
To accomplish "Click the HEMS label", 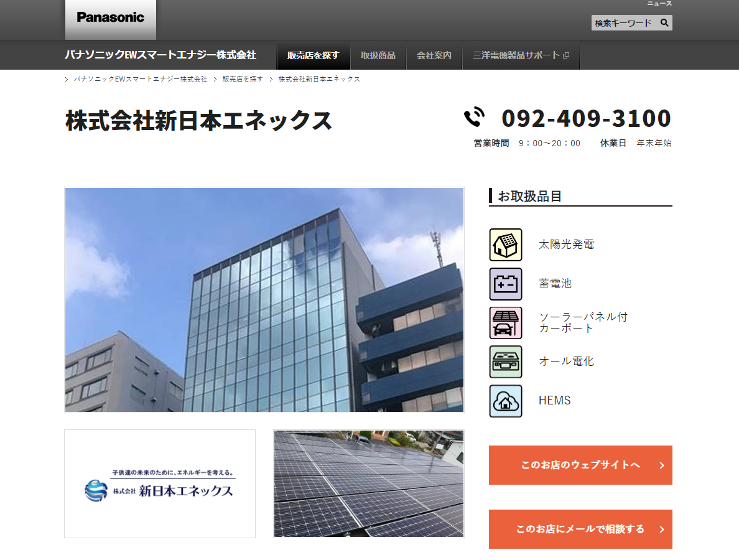I will coord(554,401).
